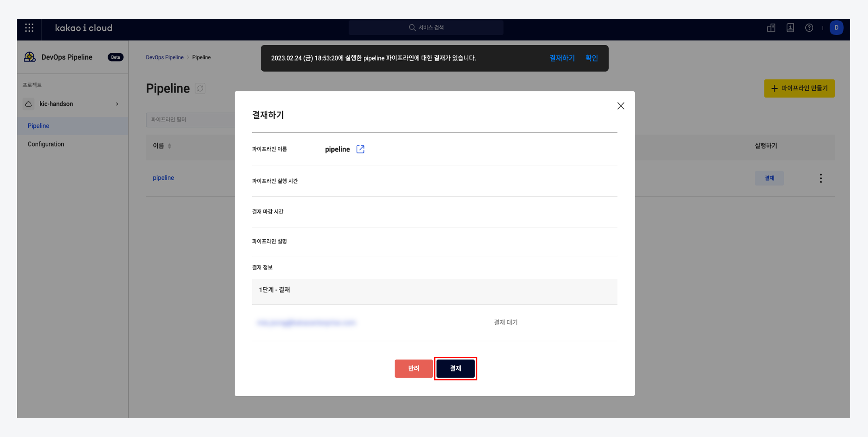
Task: Click the 반려 reject button
Action: pos(413,368)
